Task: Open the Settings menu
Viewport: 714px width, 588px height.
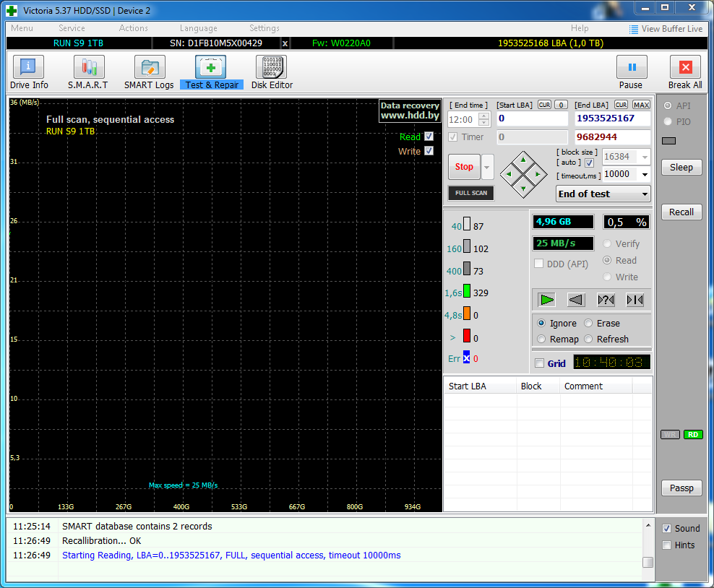Action: (x=264, y=28)
